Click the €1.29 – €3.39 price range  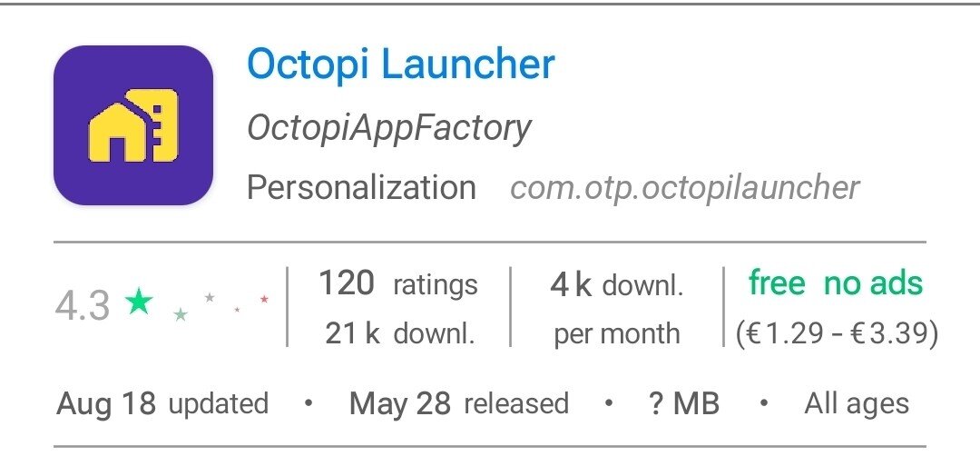836,333
